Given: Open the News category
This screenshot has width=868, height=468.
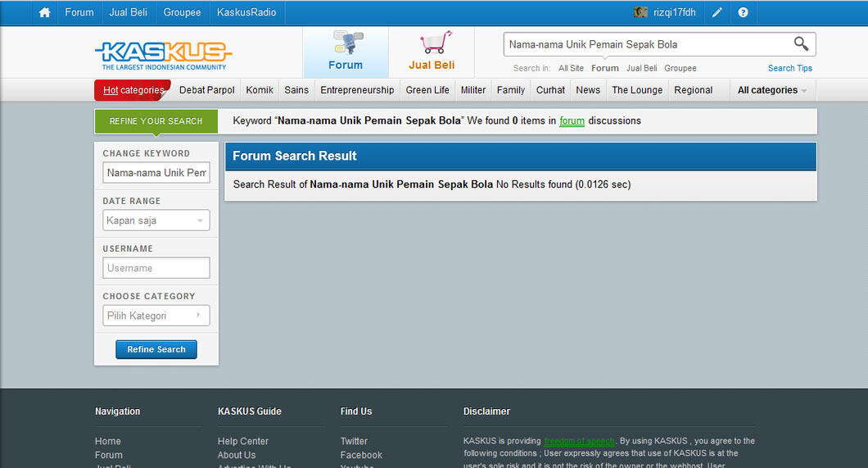Looking at the screenshot, I should [588, 90].
